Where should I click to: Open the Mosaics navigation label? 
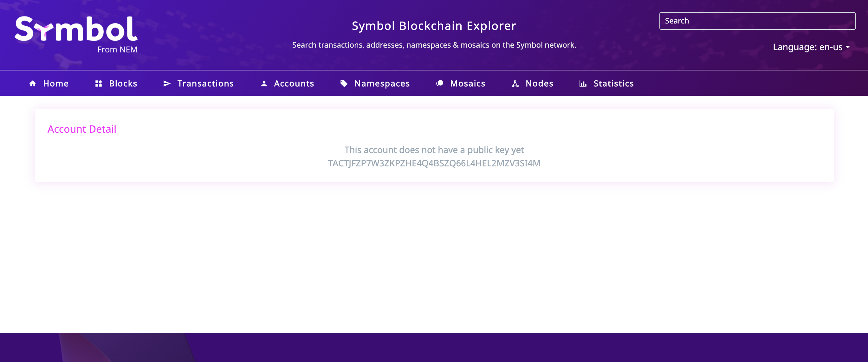coord(468,83)
